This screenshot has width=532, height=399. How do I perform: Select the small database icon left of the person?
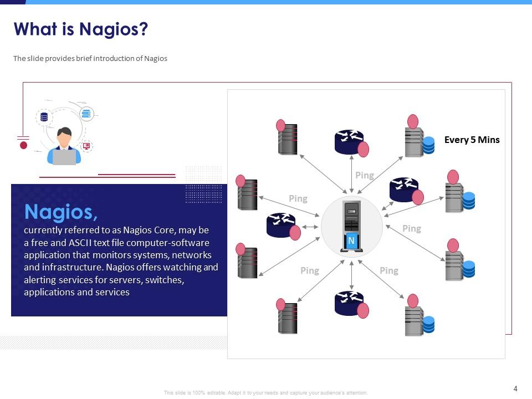(44, 117)
